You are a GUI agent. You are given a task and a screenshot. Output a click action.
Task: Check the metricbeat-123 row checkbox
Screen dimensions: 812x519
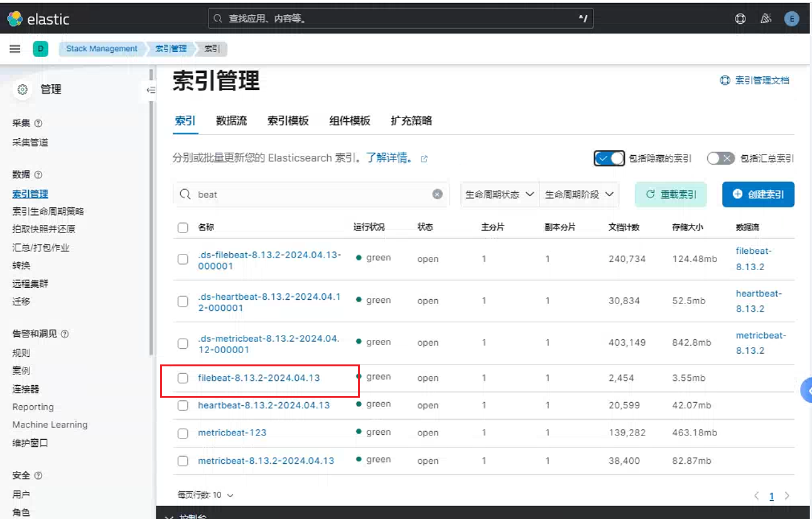[x=183, y=434]
